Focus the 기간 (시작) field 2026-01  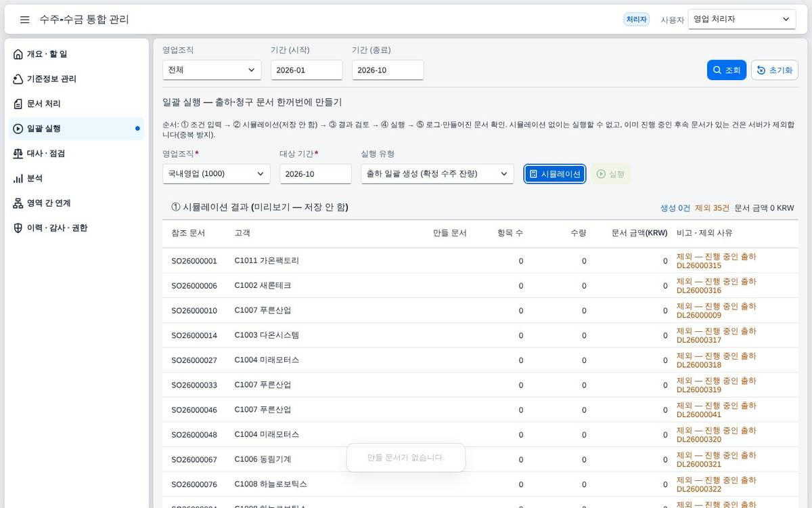[x=307, y=70]
